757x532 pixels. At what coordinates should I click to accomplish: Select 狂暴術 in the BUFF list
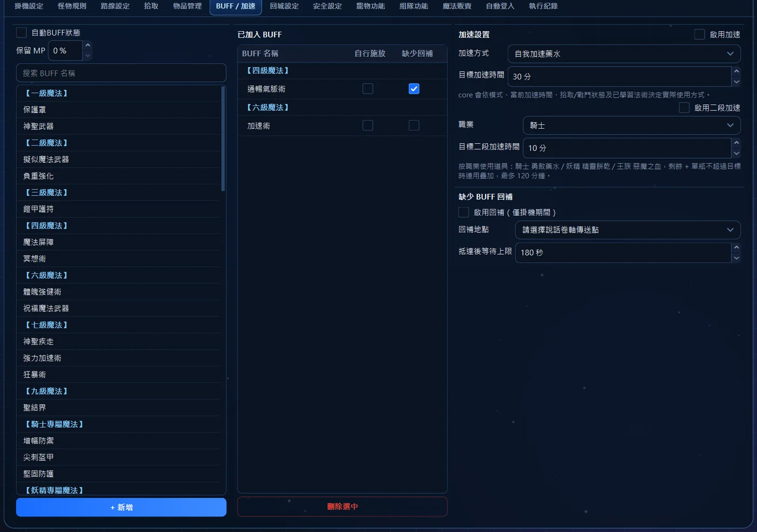click(118, 374)
